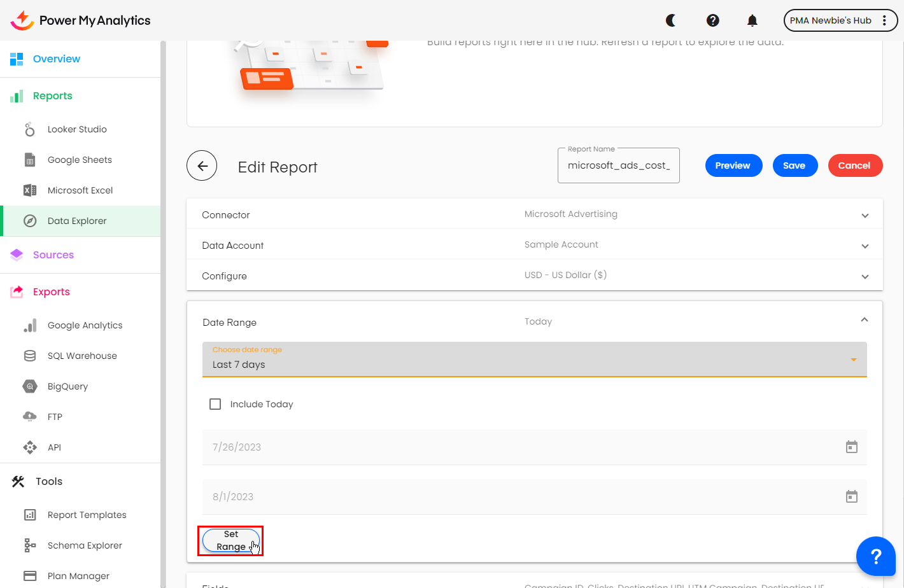Expand the Configure currency section
Image resolution: width=904 pixels, height=588 pixels.
point(865,276)
